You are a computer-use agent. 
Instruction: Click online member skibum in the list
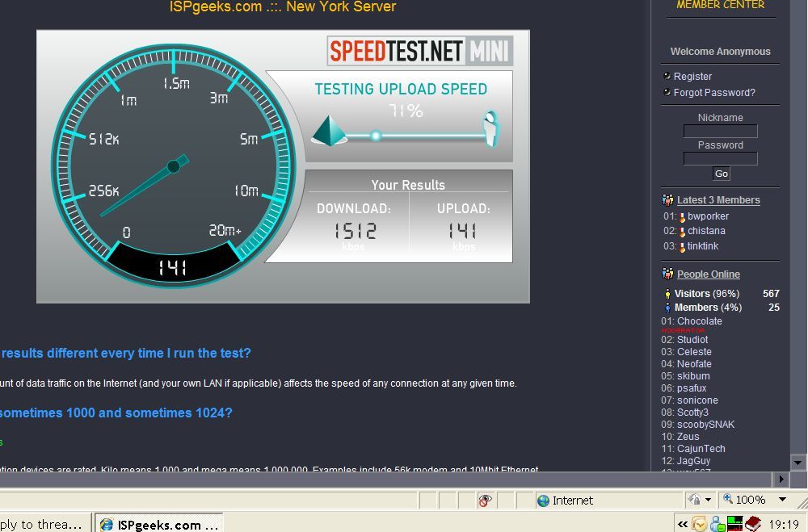point(693,376)
